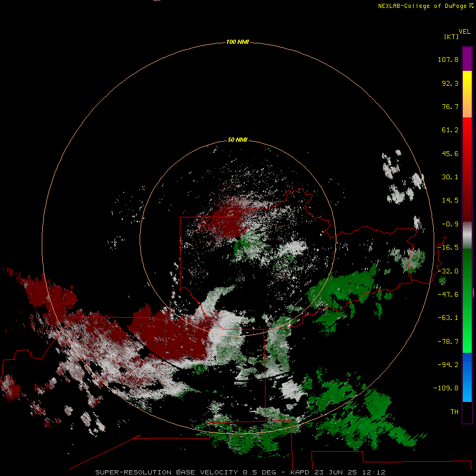Click the TH label on the legend

click(x=454, y=412)
